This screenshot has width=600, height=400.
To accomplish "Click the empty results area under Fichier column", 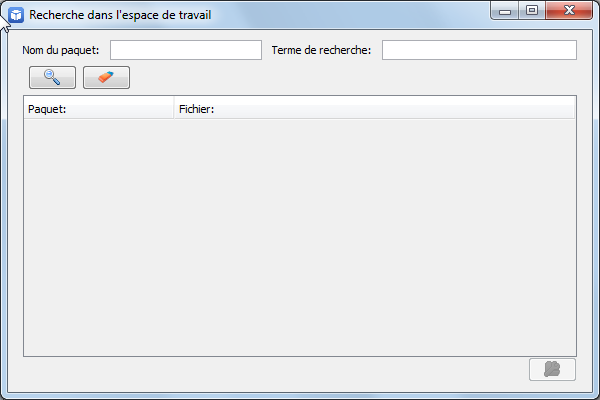I will (x=375, y=237).
